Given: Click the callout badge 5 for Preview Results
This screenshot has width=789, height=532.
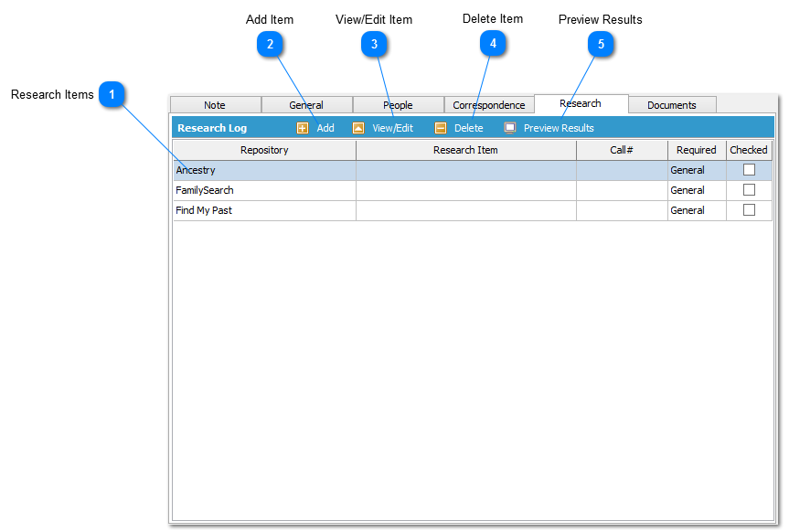Looking at the screenshot, I should point(602,43).
